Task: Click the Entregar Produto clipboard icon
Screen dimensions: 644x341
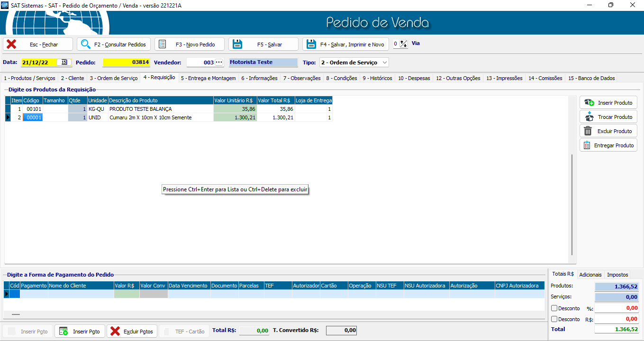Action: (587, 145)
